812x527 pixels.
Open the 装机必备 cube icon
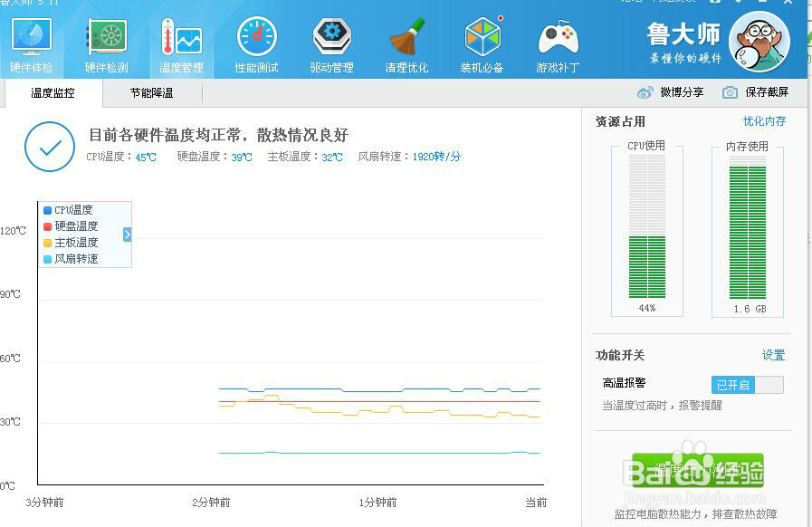(482, 45)
